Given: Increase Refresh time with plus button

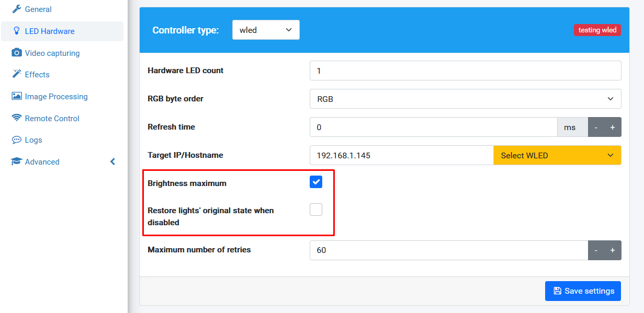Looking at the screenshot, I should 613,127.
